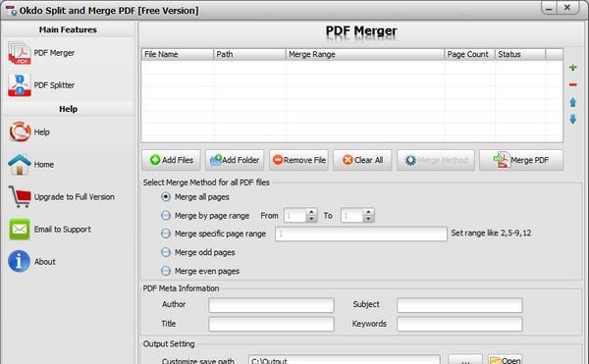Click the Merge Method button
This screenshot has width=589, height=364.
[x=436, y=160]
